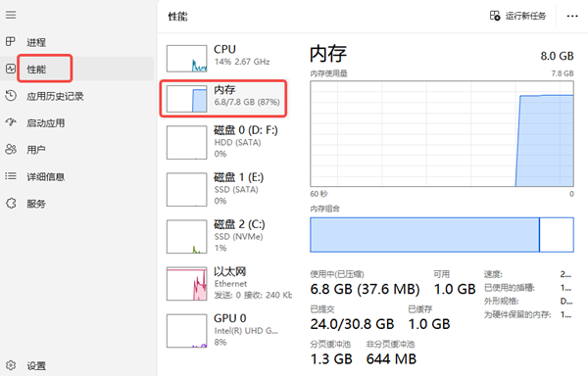Screen dimensions: 588x376
Task: Click the 6.8 GB (37.6 MB) in-use value
Action: click(365, 289)
